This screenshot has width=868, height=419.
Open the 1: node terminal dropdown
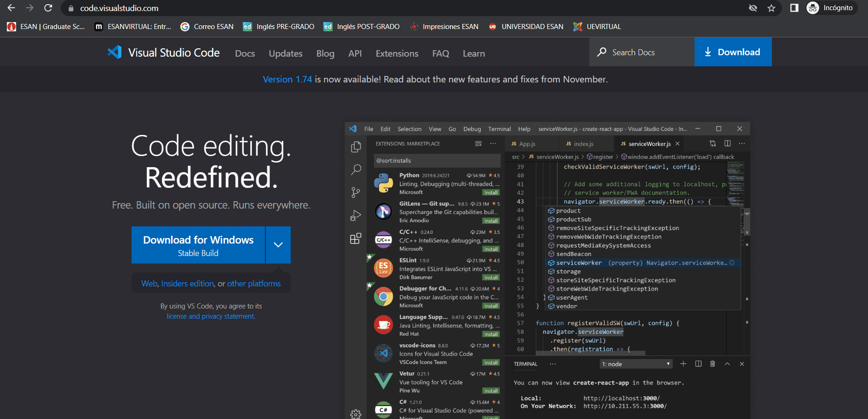point(636,364)
